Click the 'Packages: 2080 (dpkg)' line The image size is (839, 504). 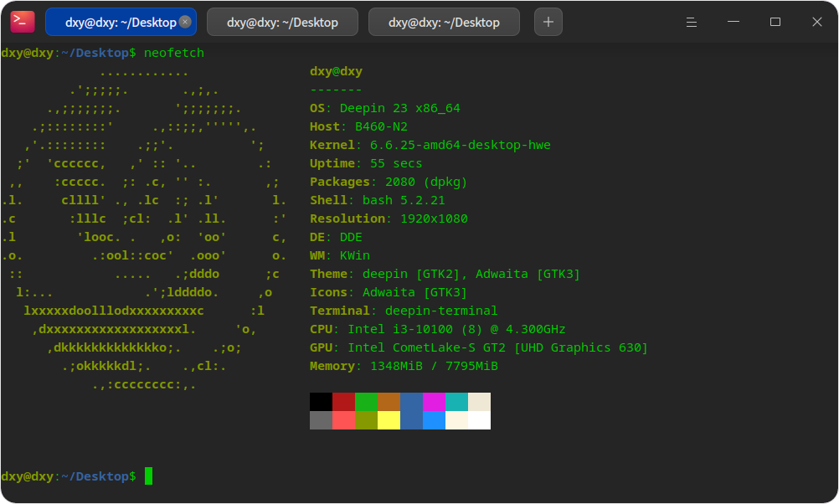click(389, 182)
